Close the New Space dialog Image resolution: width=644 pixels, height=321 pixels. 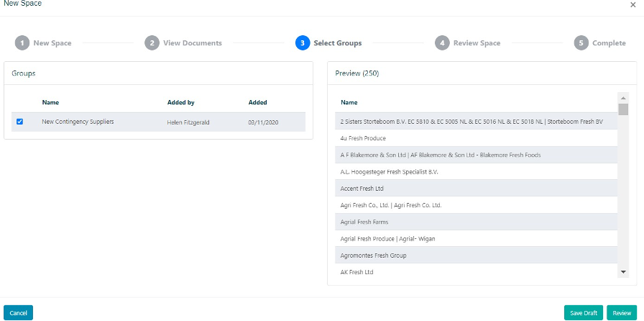click(x=632, y=4)
